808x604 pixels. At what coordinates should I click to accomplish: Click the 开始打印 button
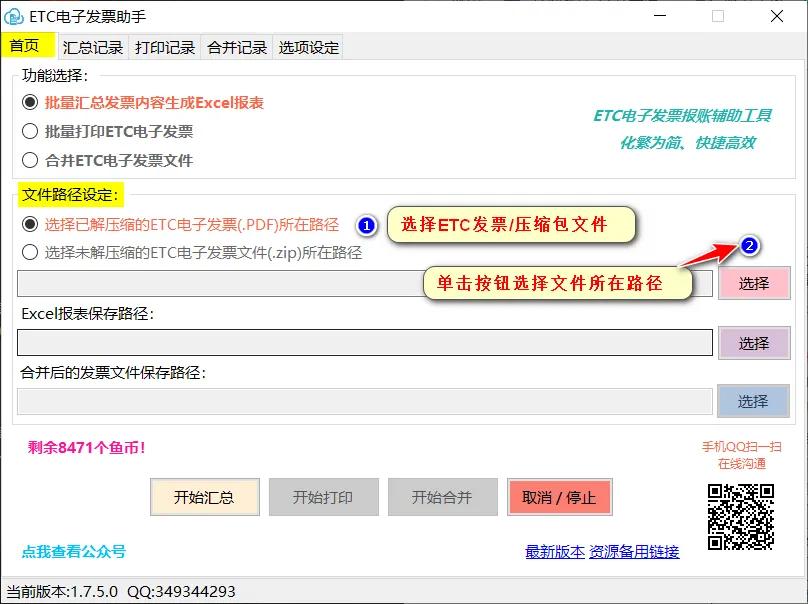pyautogui.click(x=324, y=497)
